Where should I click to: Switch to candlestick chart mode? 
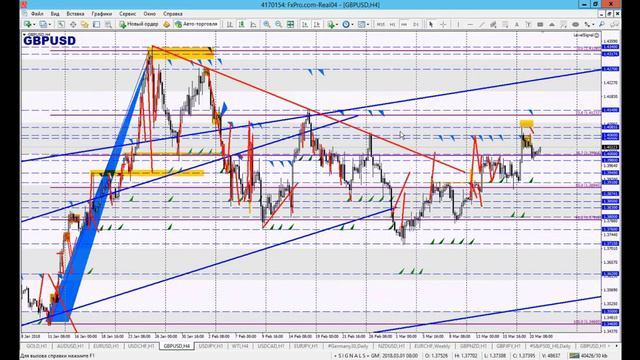(242, 24)
